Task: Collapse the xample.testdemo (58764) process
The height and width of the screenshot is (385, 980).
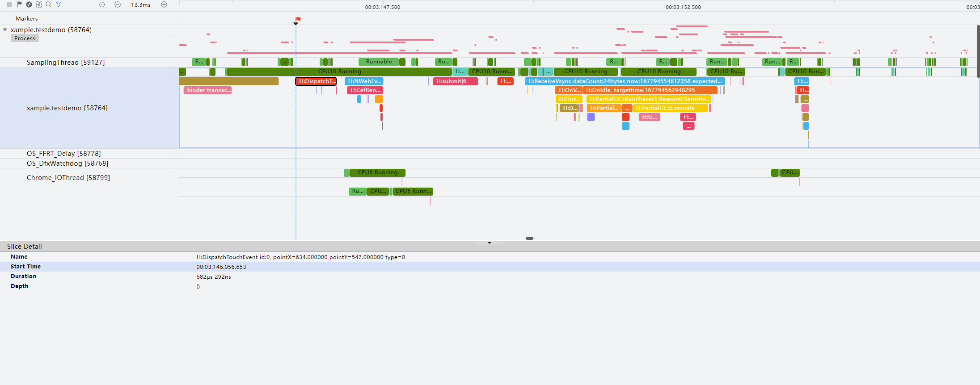Action: pos(5,30)
